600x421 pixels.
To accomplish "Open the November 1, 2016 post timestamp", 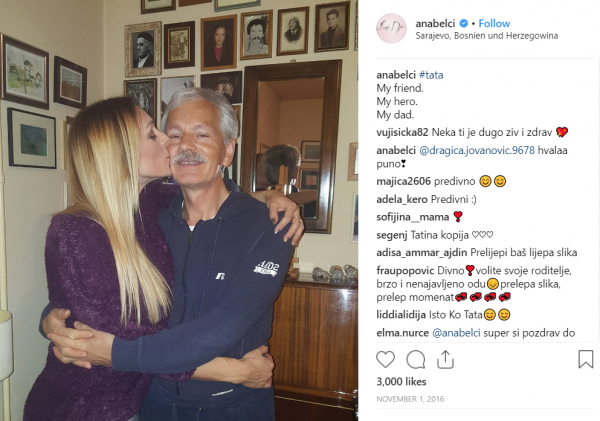I will coord(410,399).
